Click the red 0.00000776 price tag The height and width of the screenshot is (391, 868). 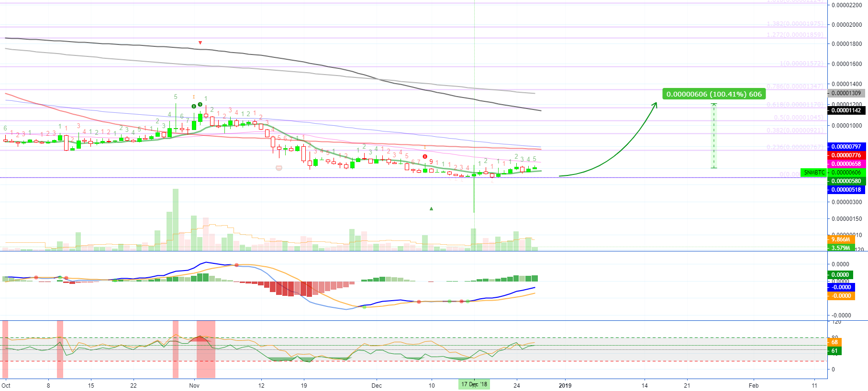(x=846, y=155)
